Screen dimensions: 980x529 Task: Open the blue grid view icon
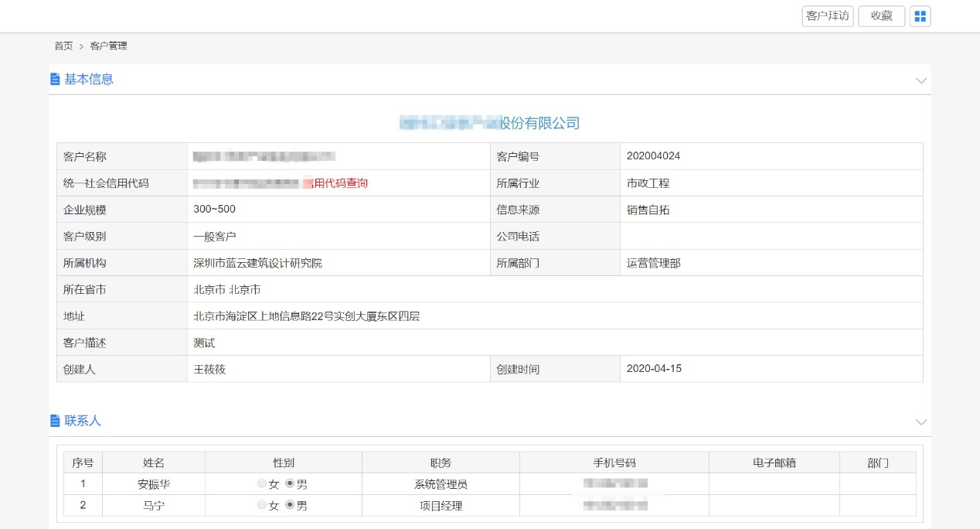920,16
